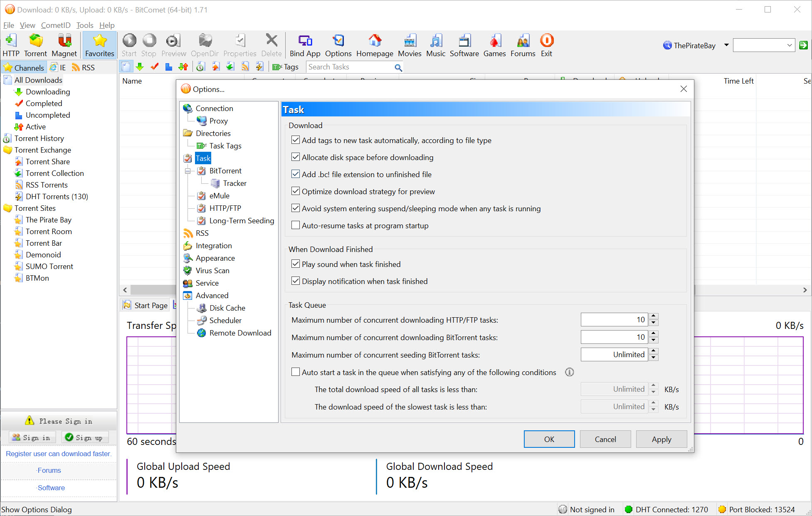Toggle the Favorites star toolbar button
This screenshot has height=516, width=812.
(99, 45)
